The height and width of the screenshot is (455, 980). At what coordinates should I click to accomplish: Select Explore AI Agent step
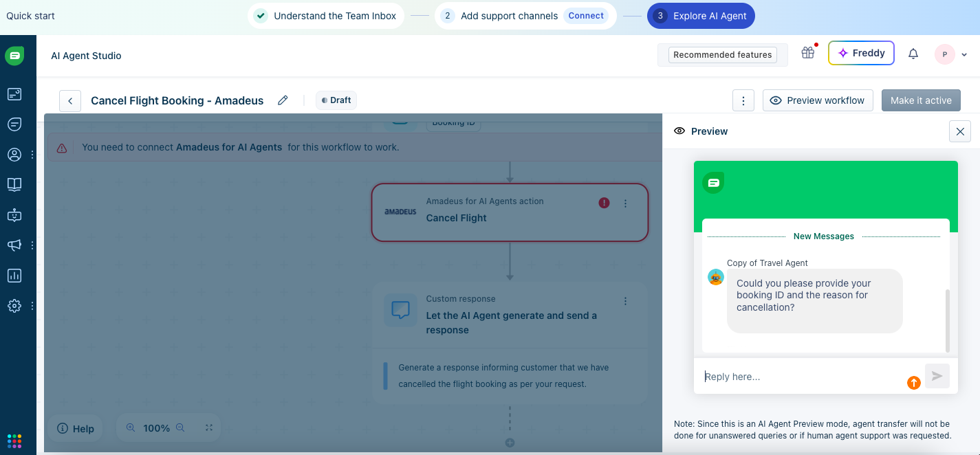click(x=701, y=16)
